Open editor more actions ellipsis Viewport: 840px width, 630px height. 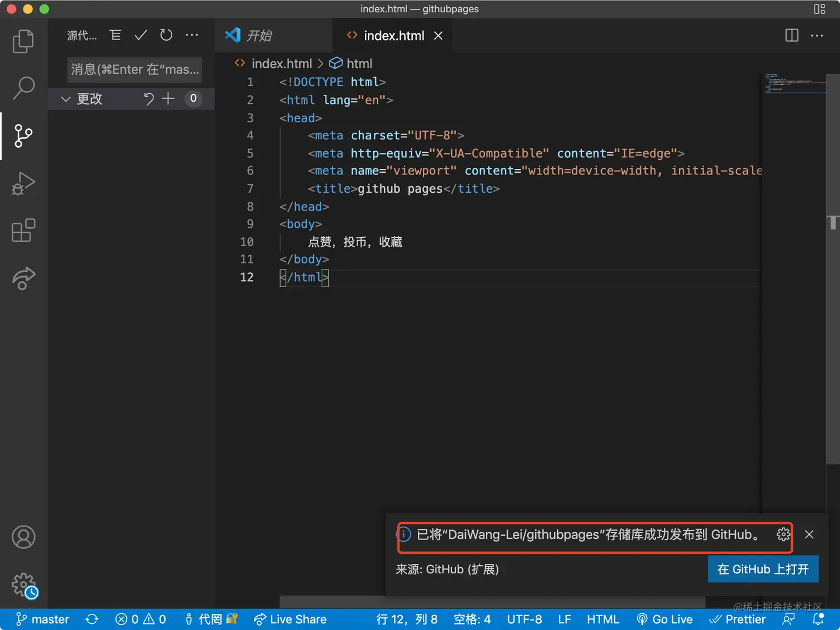coord(817,36)
